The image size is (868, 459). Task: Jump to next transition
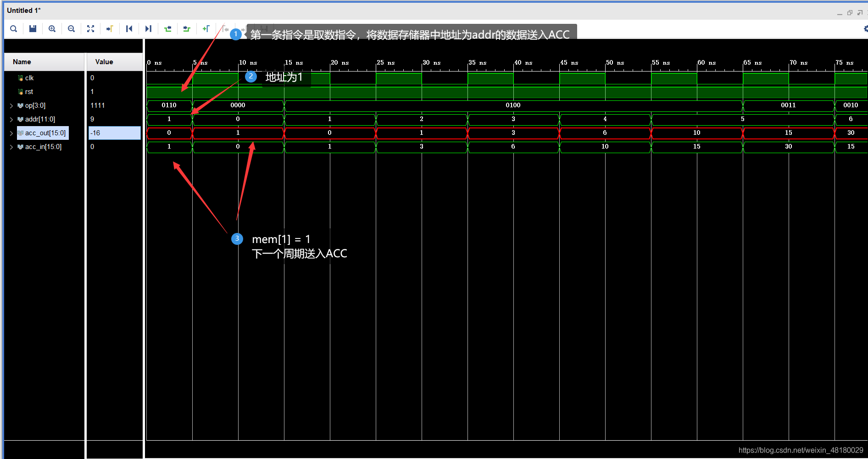point(187,28)
